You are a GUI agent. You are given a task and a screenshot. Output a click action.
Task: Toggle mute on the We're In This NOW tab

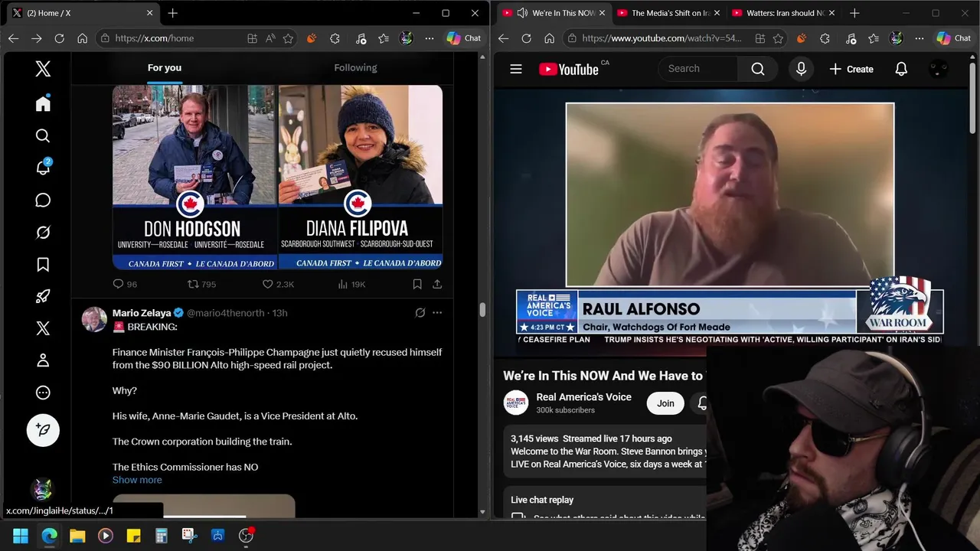[x=522, y=13]
